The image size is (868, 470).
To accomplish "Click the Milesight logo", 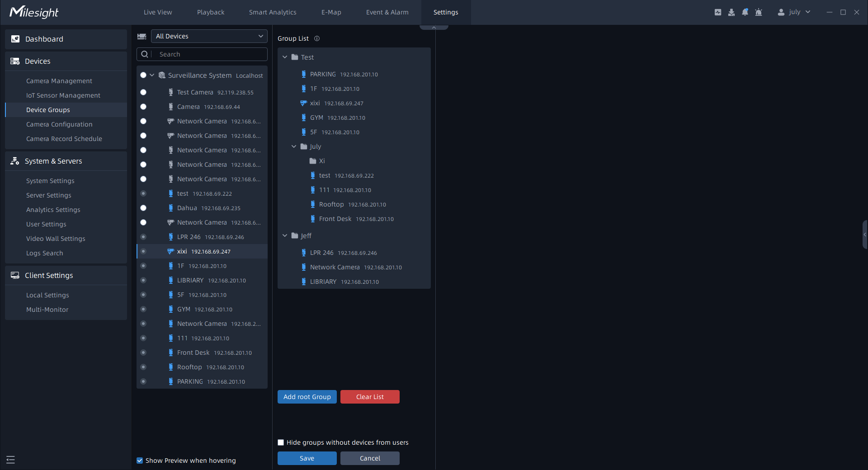I will coord(34,12).
